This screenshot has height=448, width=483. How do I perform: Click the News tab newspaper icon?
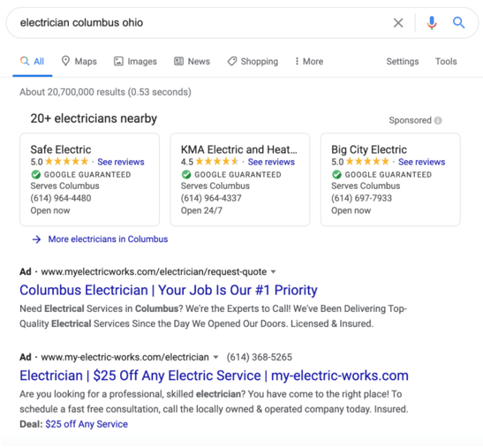(178, 61)
